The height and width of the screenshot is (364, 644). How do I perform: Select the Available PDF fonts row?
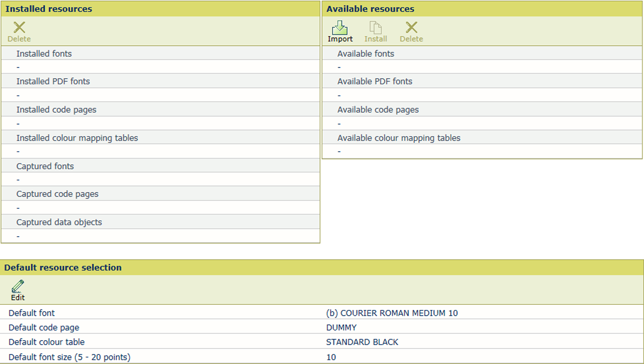(x=375, y=82)
